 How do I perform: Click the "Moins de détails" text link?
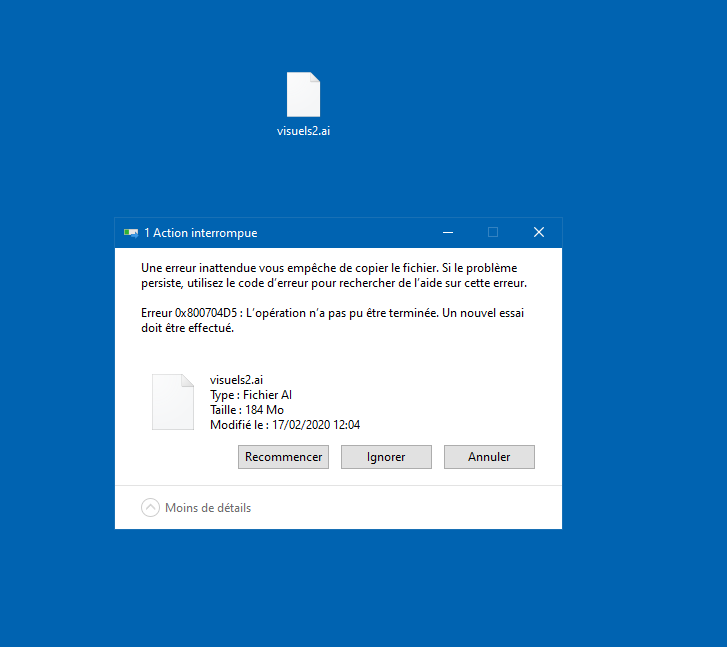coord(208,508)
